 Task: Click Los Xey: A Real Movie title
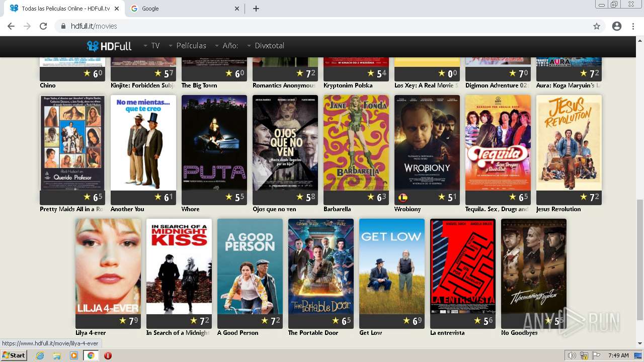(426, 85)
